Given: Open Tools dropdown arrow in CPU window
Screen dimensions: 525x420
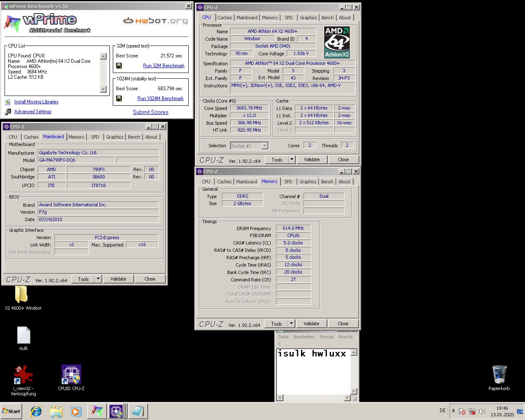Looking at the screenshot, I should 292,160.
